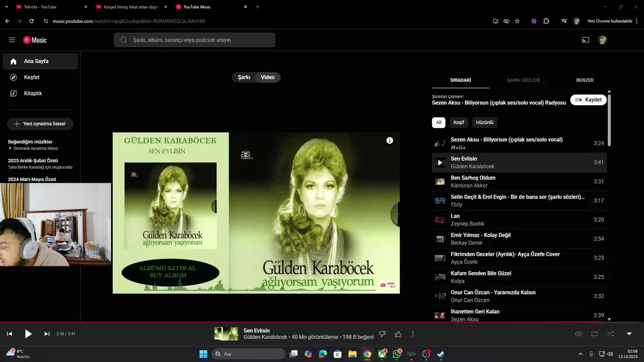Open a new browser tab
The image size is (644, 362).
coord(258,7)
